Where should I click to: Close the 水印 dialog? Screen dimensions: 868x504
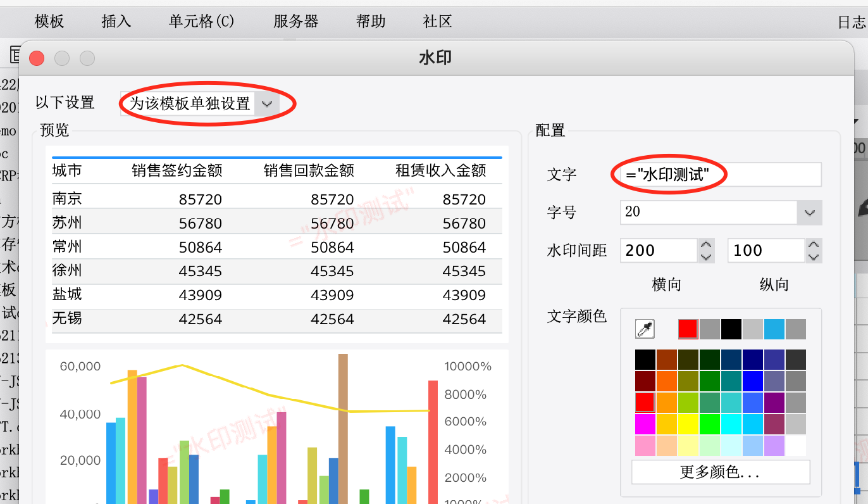pyautogui.click(x=37, y=58)
